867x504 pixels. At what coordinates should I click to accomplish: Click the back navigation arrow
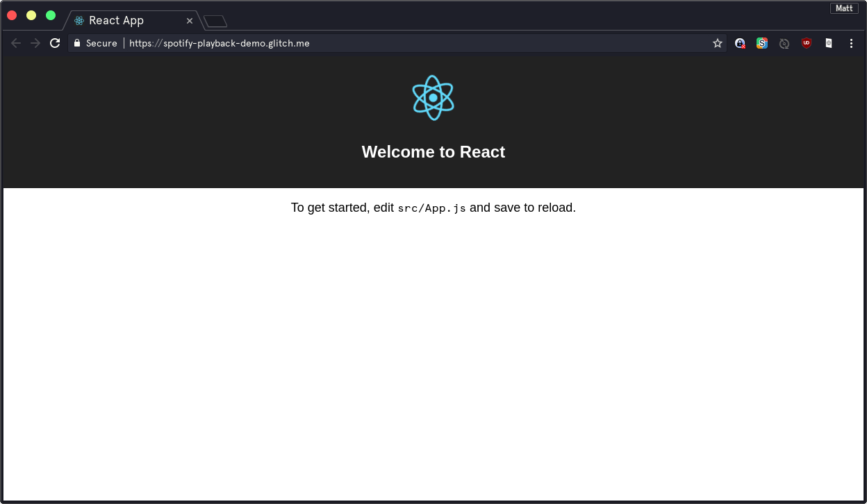[15, 43]
